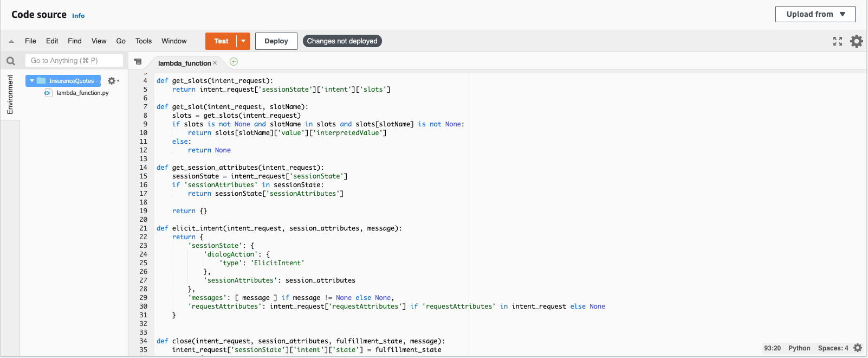Open the Find menu
The width and height of the screenshot is (868, 358).
coord(75,41)
